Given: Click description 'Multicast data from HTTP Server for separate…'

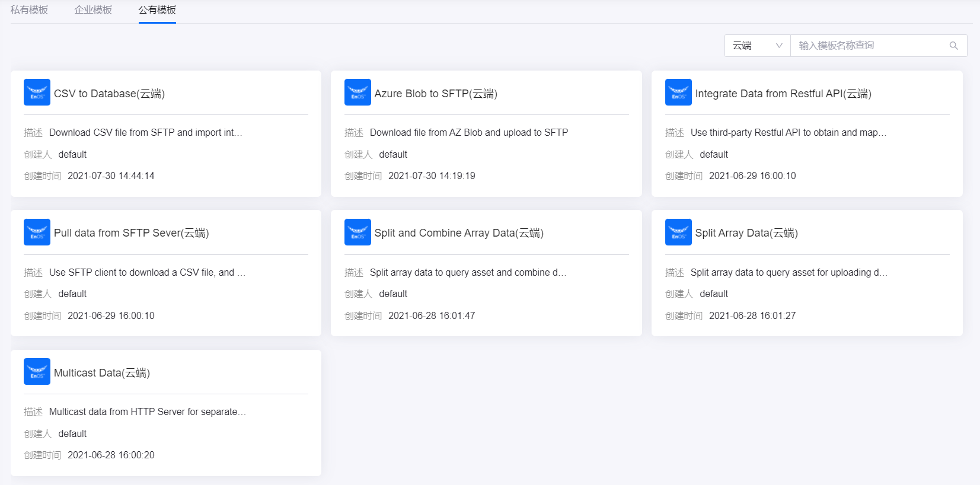Looking at the screenshot, I should [148, 412].
